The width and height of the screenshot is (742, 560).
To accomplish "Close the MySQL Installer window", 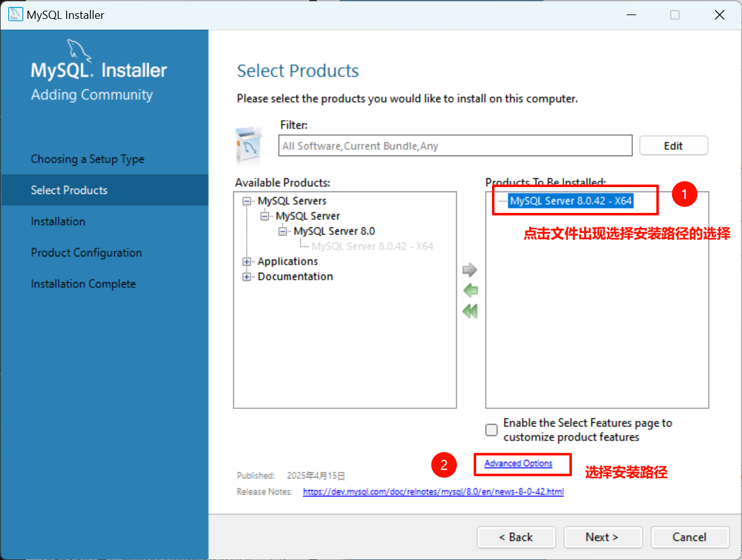I will click(x=719, y=14).
